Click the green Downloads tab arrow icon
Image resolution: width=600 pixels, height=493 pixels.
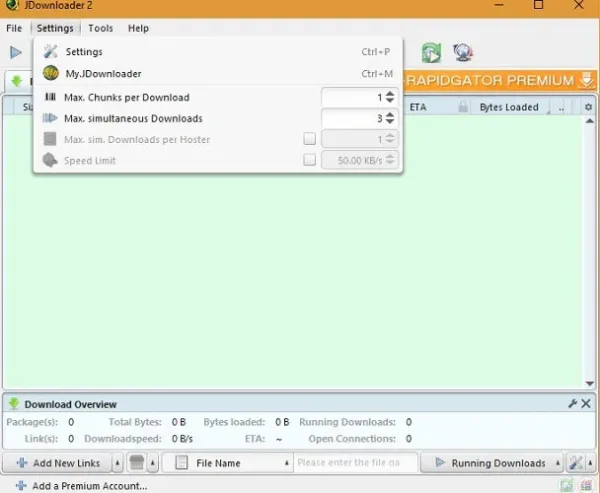tap(16, 81)
